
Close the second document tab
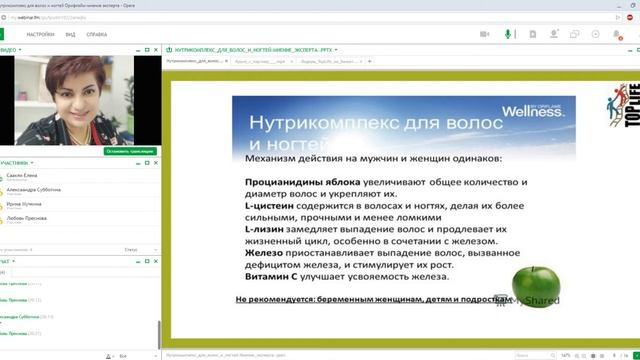[x=291, y=61]
